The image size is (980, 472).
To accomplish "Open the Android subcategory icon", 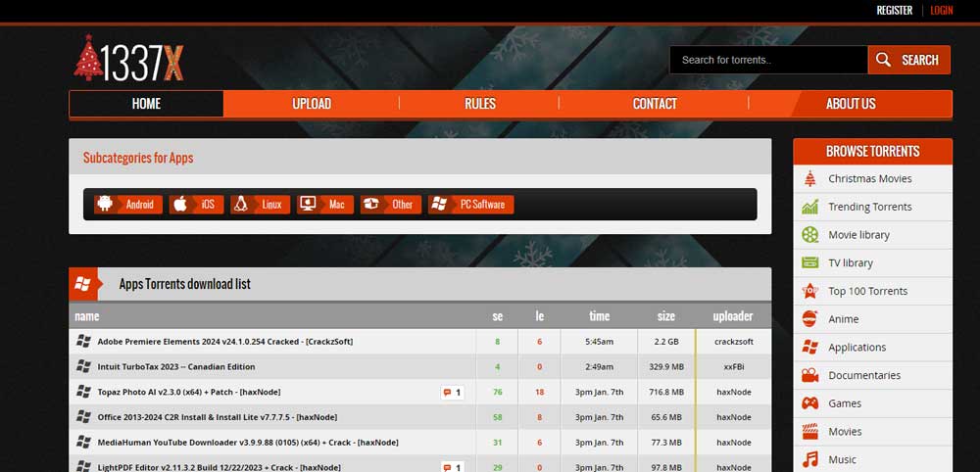I will (x=104, y=205).
